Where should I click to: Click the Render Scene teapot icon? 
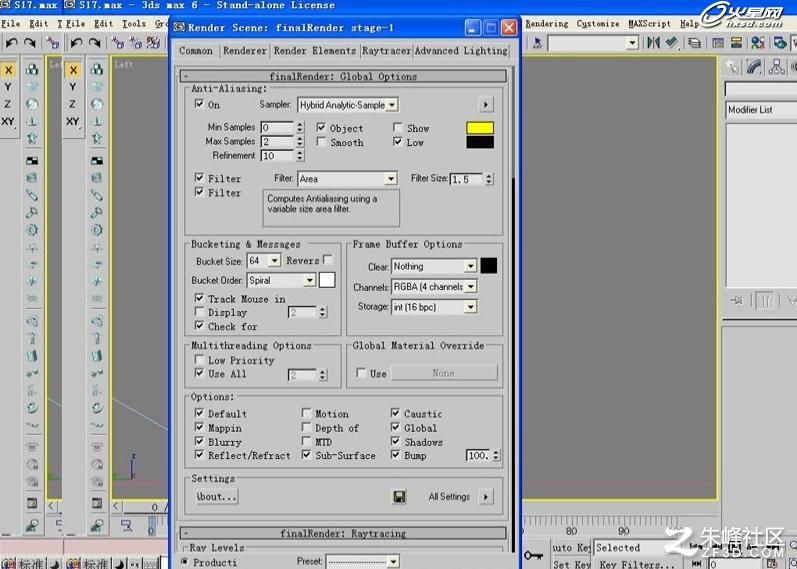tap(780, 43)
